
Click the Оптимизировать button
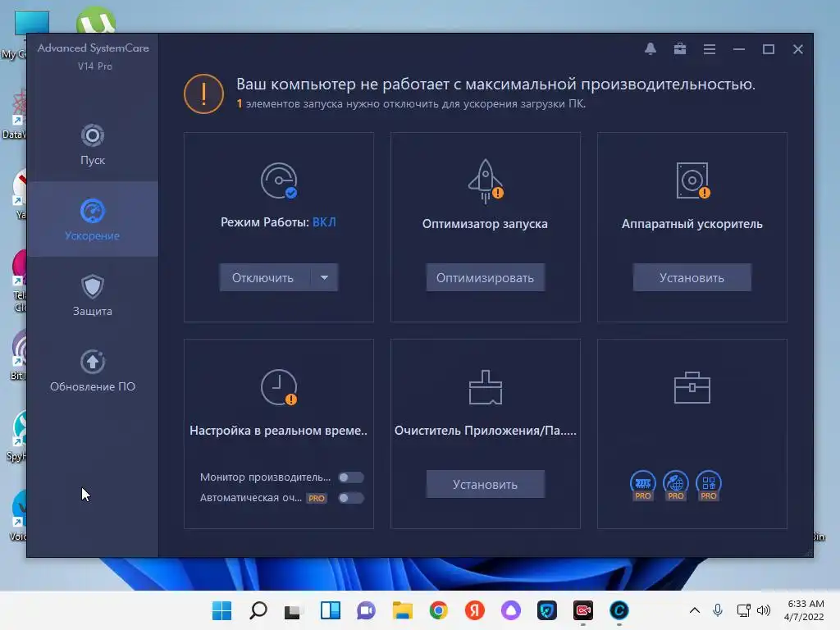486,277
